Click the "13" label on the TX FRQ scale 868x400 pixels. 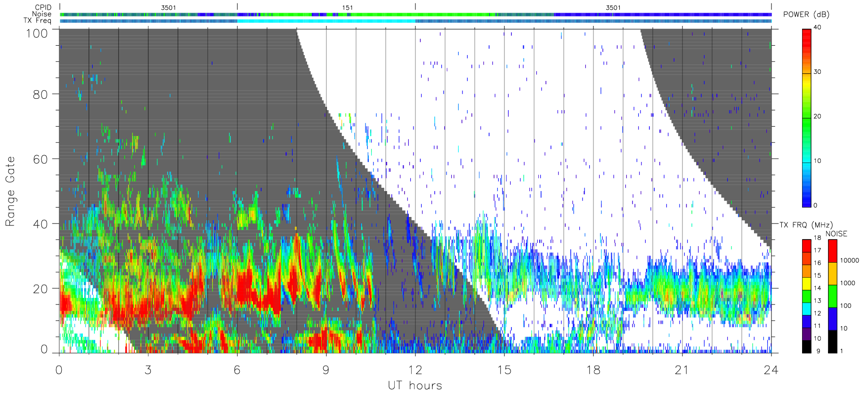pos(817,301)
